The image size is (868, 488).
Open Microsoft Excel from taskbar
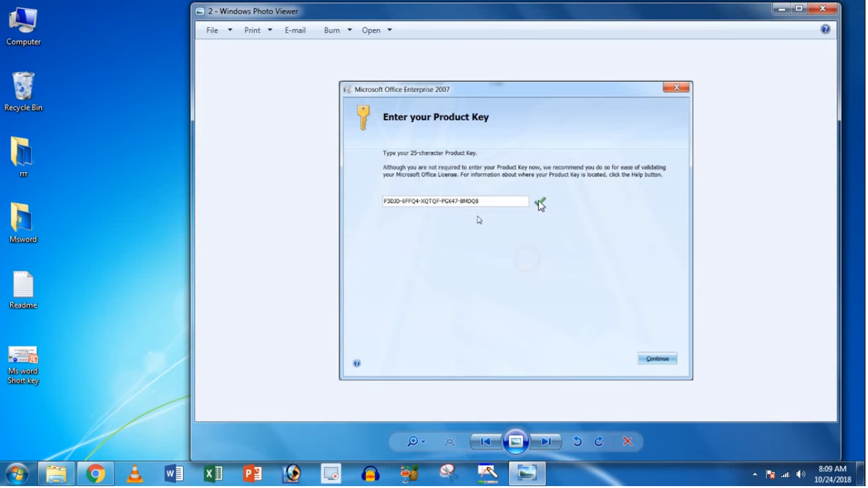(x=214, y=473)
